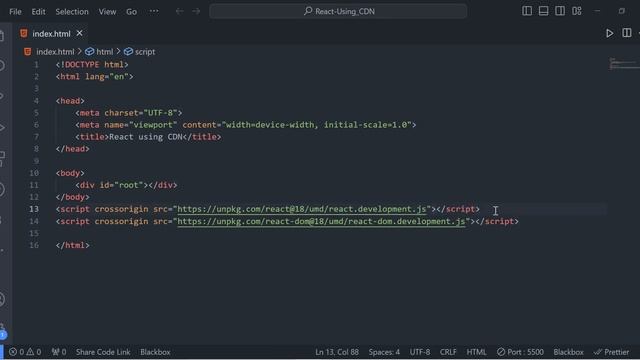This screenshot has width=640, height=360.
Task: Toggle the primary side bar layout icon
Action: 527,11
